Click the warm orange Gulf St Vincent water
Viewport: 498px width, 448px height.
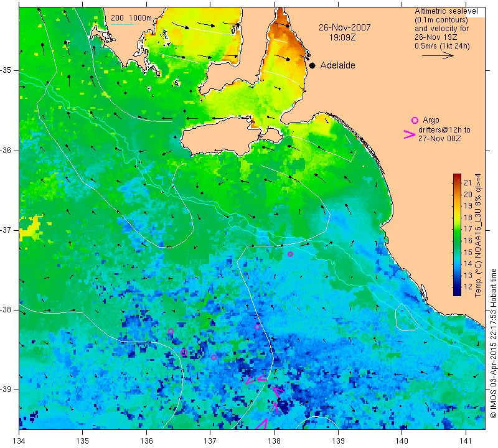pos(284,51)
